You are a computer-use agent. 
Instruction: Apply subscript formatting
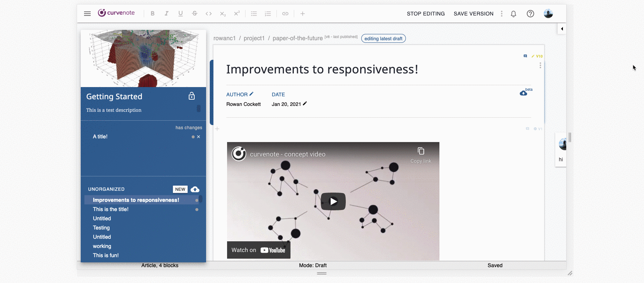[223, 14]
